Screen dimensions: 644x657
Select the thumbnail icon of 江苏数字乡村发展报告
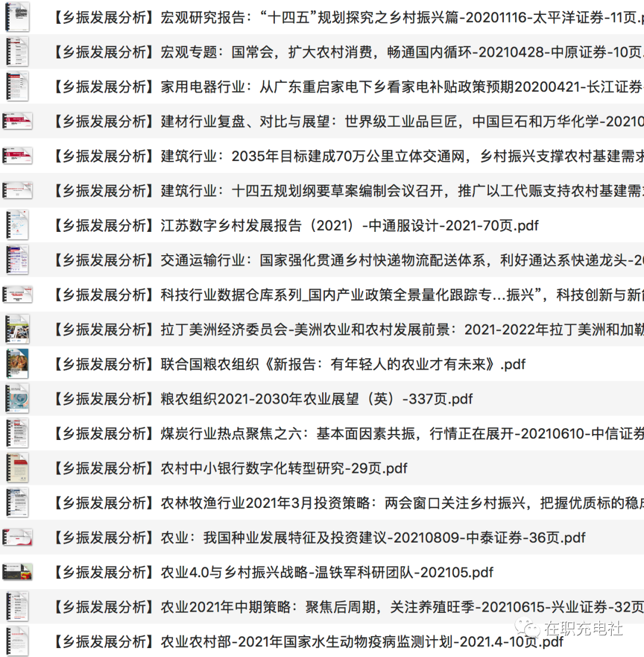click(17, 225)
